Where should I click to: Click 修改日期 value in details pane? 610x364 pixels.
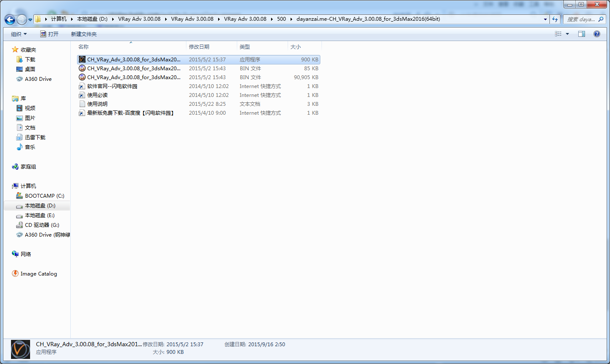185,345
